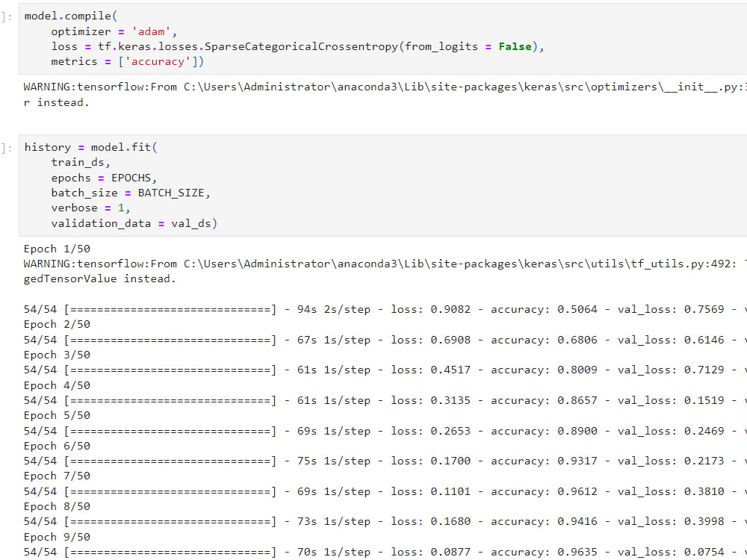Click the accuracy: 0.9612 value
747x560 pixels.
point(544,491)
